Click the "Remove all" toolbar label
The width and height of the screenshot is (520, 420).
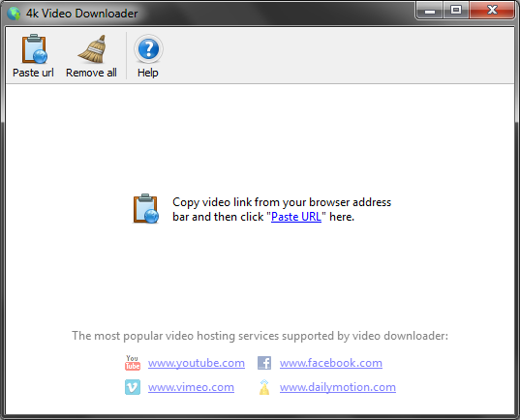click(x=91, y=73)
